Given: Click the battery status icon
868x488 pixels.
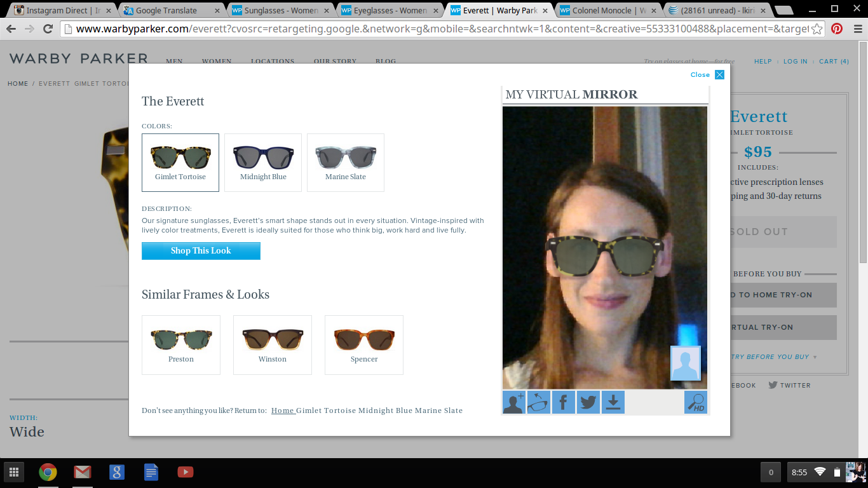Looking at the screenshot, I should coord(836,472).
